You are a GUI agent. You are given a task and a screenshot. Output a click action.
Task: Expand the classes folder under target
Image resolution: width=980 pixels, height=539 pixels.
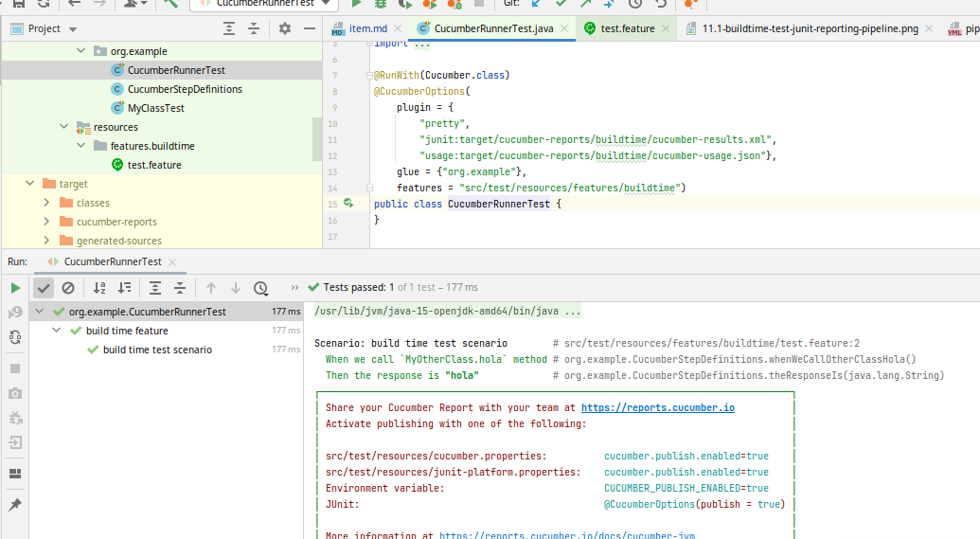(46, 203)
